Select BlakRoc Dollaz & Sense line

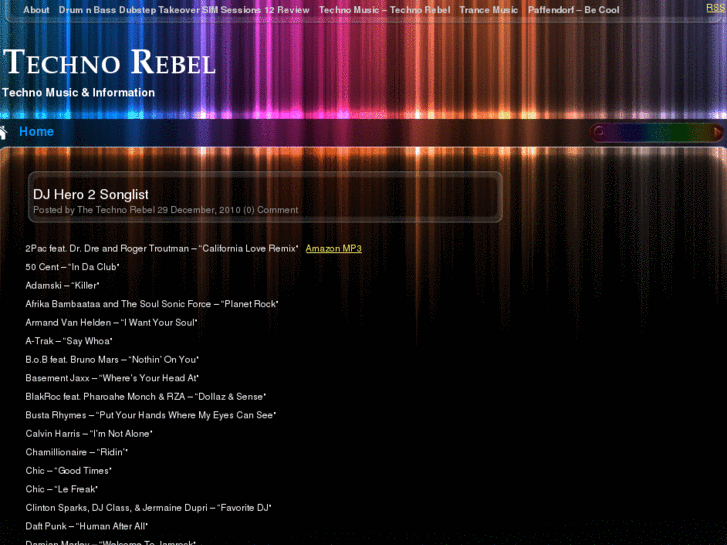(146, 397)
